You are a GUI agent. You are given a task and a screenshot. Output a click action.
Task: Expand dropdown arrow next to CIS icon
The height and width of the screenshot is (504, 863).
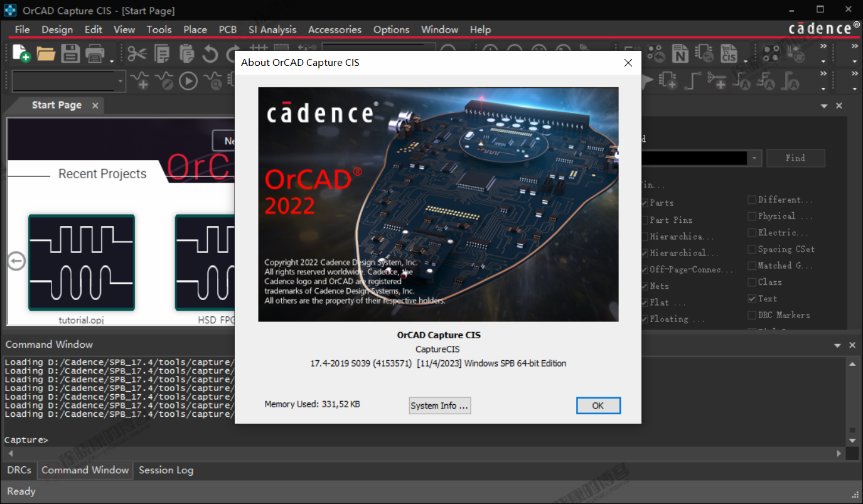[x=746, y=61]
